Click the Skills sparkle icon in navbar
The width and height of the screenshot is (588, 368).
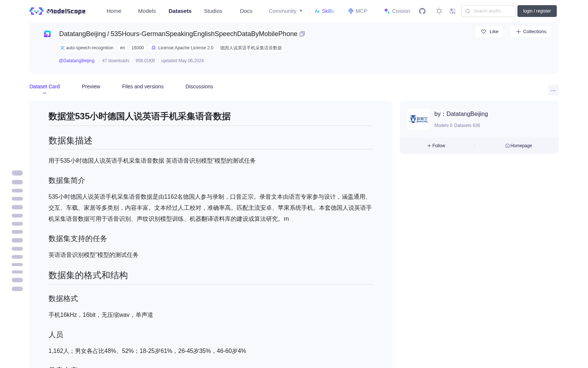click(317, 11)
